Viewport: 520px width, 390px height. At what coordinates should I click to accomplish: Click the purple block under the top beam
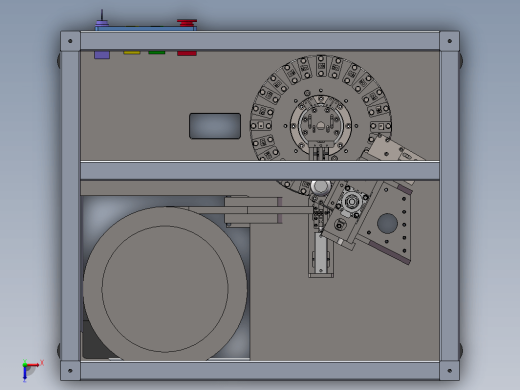pos(102,55)
